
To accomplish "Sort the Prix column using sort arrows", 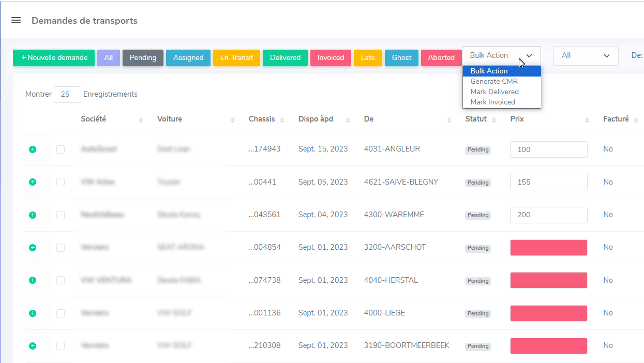I will click(x=587, y=119).
